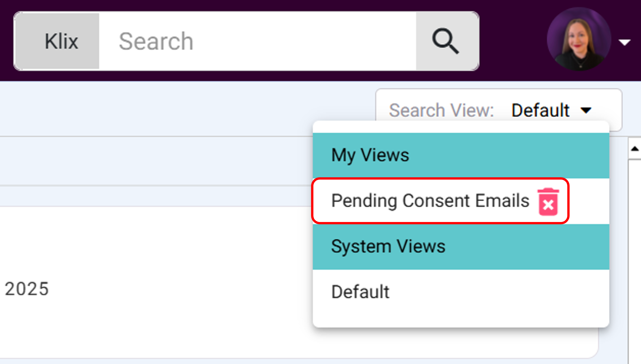Viewport: 641px width, 364px height.
Task: Click the Search View label
Action: 441,110
